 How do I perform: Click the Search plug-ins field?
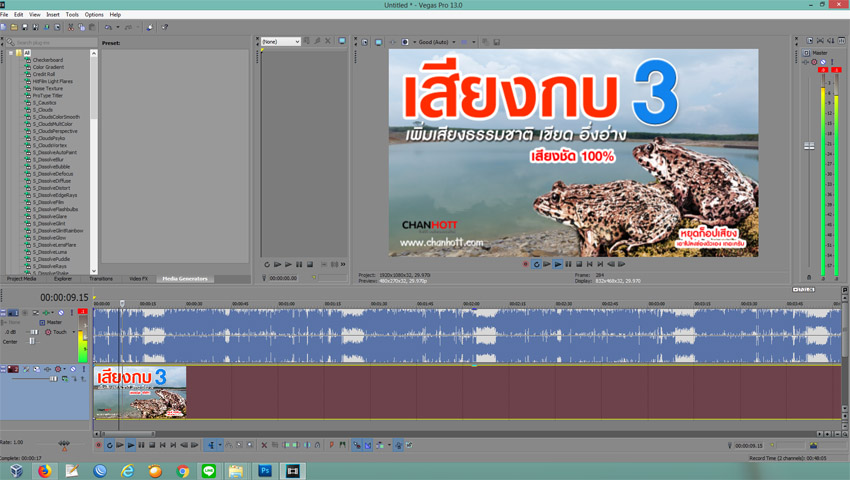click(x=51, y=42)
